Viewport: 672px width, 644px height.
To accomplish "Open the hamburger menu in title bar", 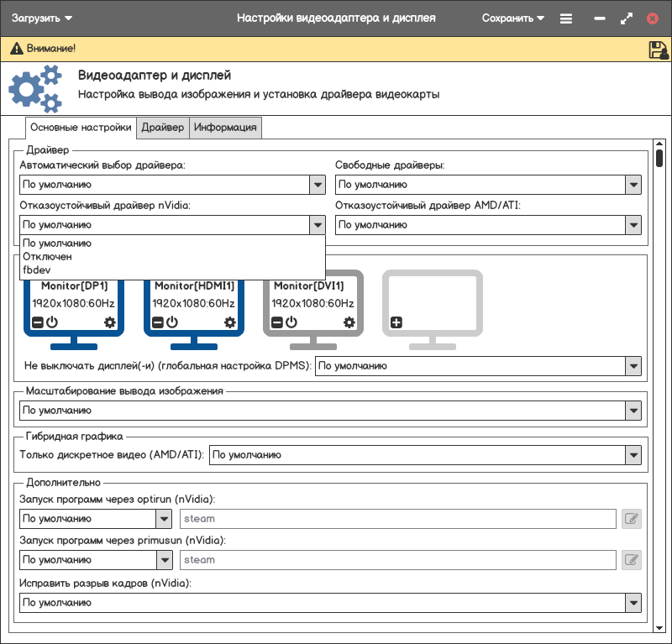I will pos(566,18).
